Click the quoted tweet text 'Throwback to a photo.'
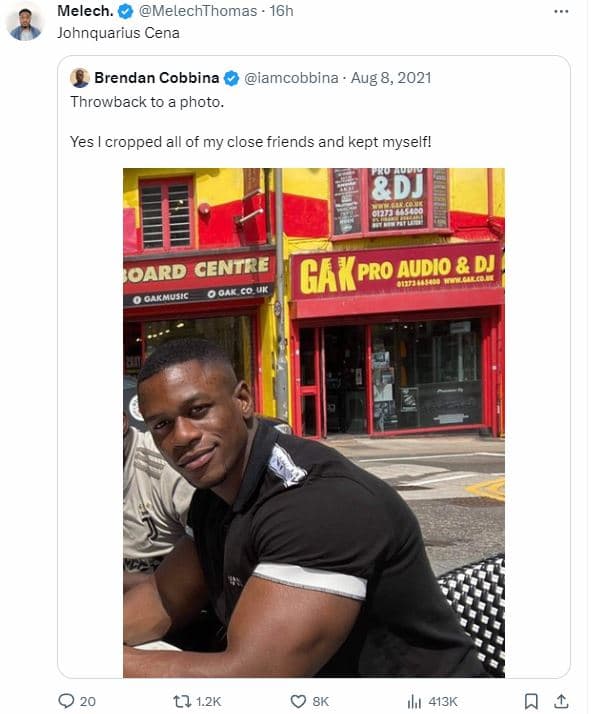 point(147,102)
